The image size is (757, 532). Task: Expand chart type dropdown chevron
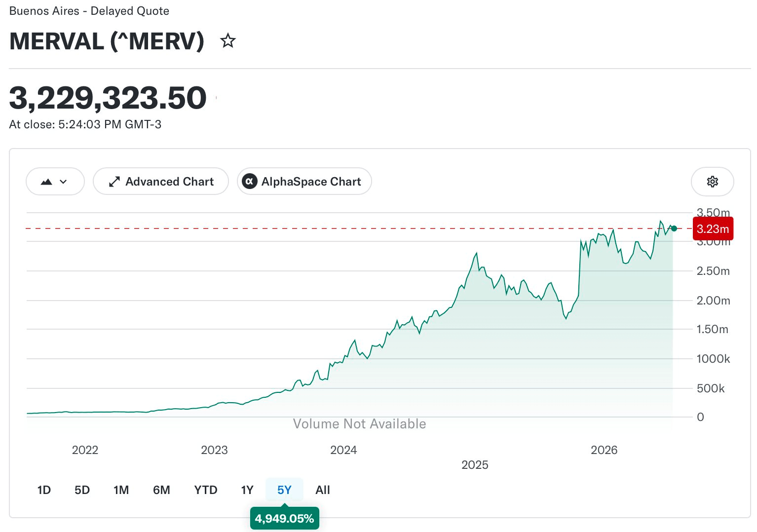[63, 182]
